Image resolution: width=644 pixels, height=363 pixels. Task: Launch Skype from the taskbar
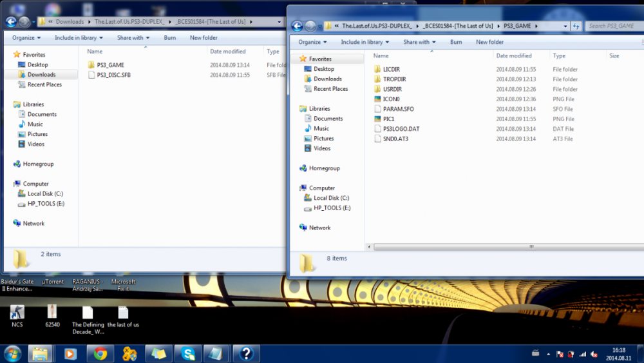click(x=188, y=353)
